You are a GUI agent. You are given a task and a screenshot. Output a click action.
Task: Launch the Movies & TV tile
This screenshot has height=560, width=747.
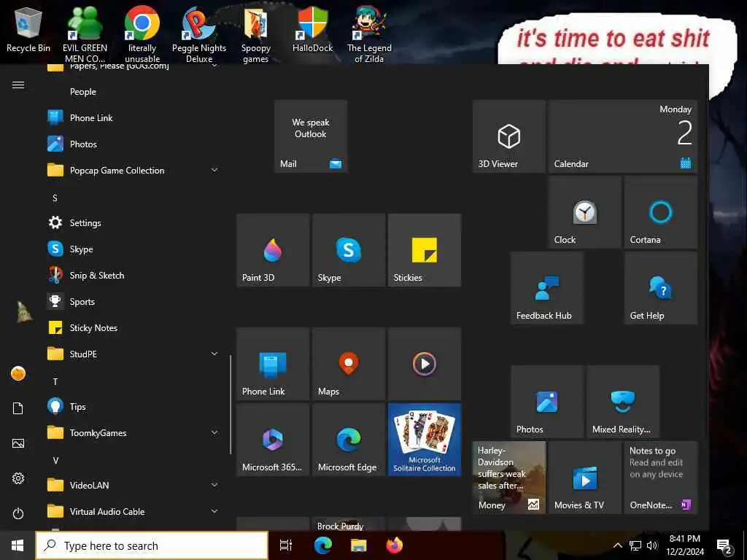click(x=584, y=478)
